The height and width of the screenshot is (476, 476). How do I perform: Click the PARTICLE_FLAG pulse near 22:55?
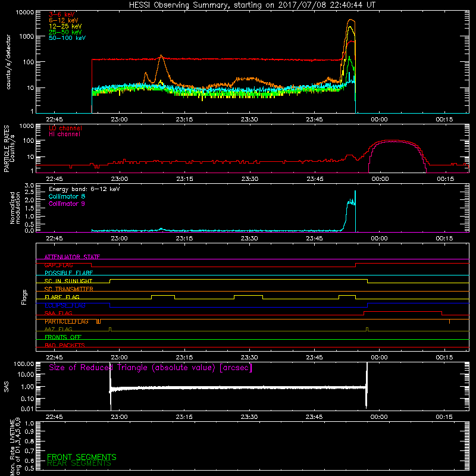pos(98,321)
